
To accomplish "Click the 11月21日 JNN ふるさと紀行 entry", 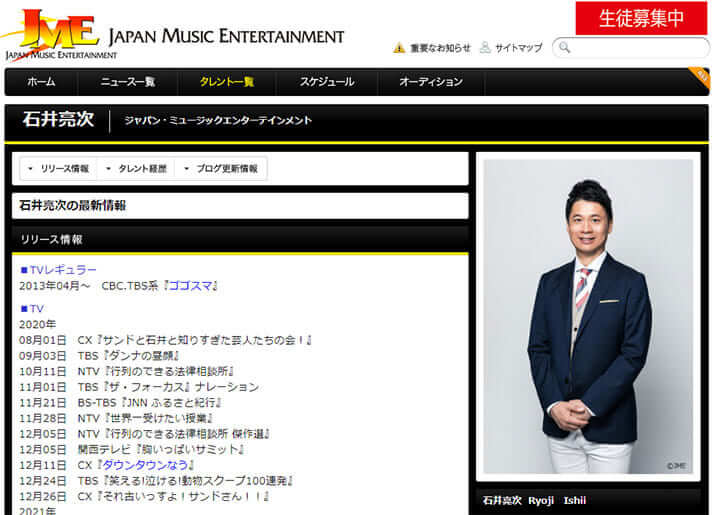I will (x=120, y=403).
